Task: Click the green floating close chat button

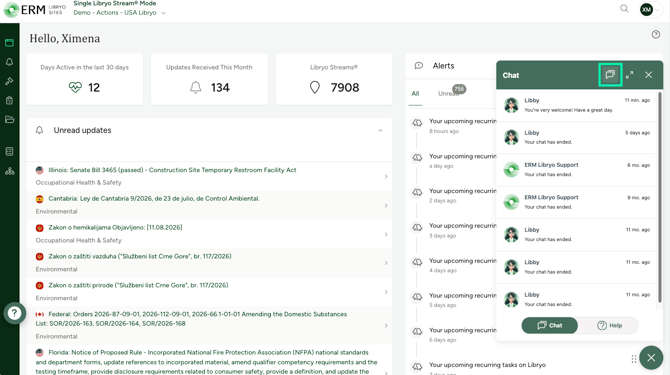Action: coord(651,357)
